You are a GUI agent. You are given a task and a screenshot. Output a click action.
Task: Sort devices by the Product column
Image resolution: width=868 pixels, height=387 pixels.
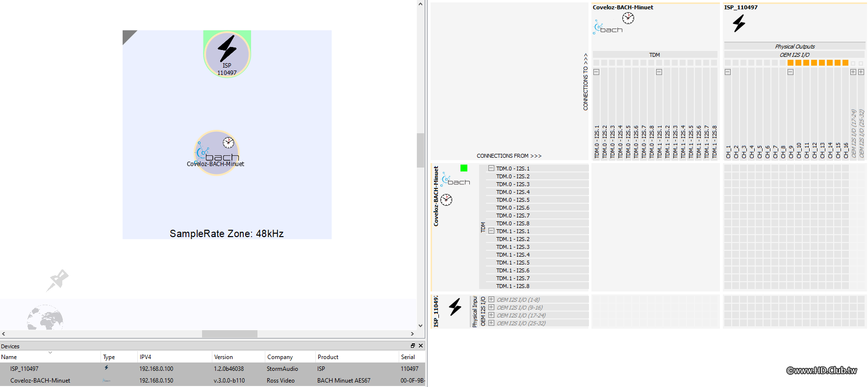pyautogui.click(x=357, y=357)
